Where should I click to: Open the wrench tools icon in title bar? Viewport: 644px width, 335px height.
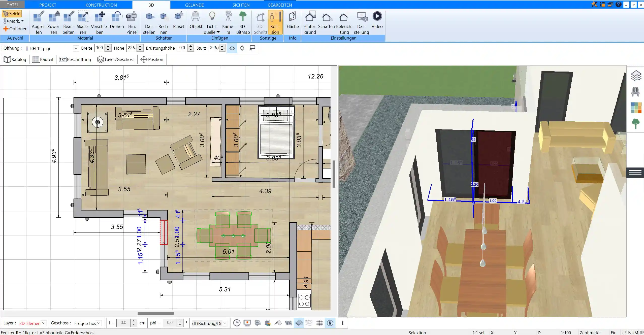594,4
